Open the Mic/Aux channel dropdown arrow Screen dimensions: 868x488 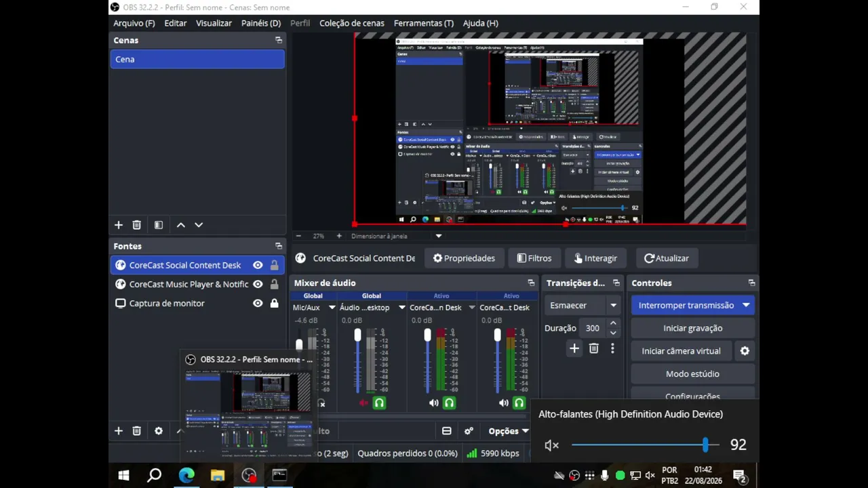pos(332,308)
